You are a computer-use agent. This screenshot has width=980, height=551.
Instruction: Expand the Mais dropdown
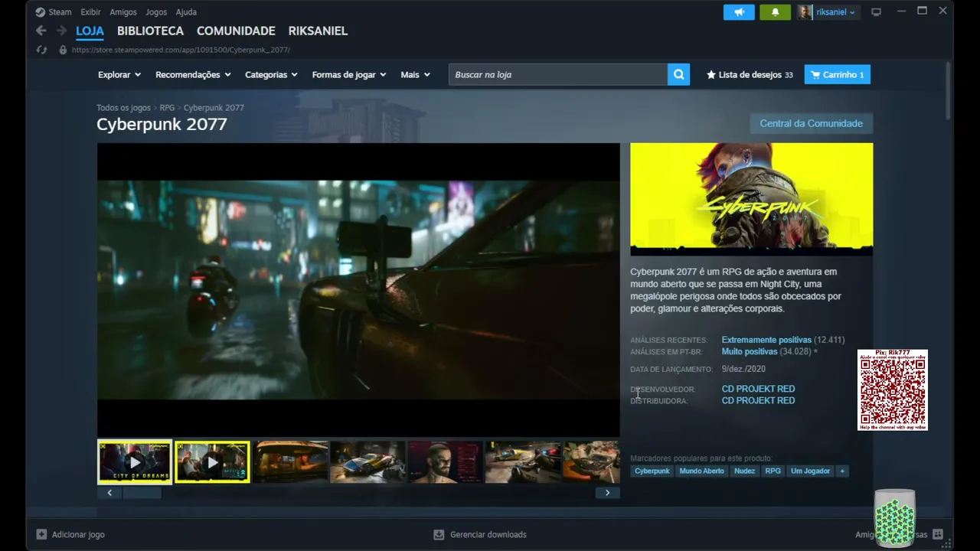pos(415,75)
